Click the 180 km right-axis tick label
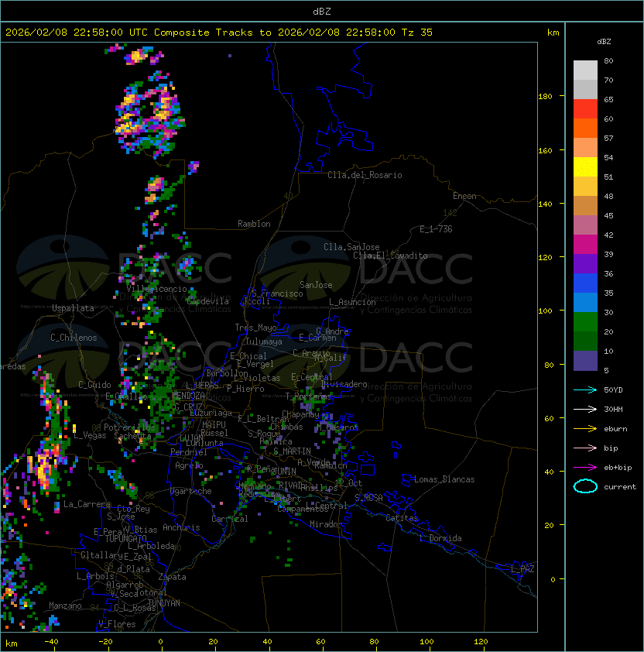This screenshot has width=644, height=652. click(x=545, y=97)
